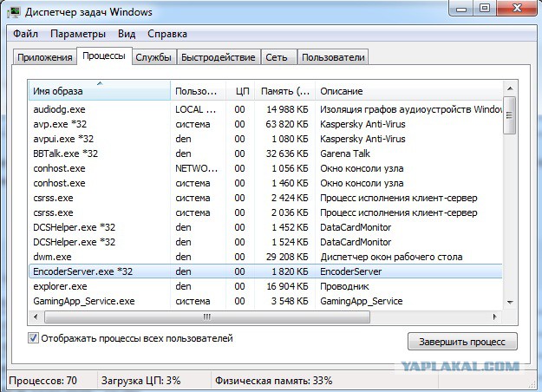
Task: Click the 63 820 КБ memory value
Action: coord(286,124)
